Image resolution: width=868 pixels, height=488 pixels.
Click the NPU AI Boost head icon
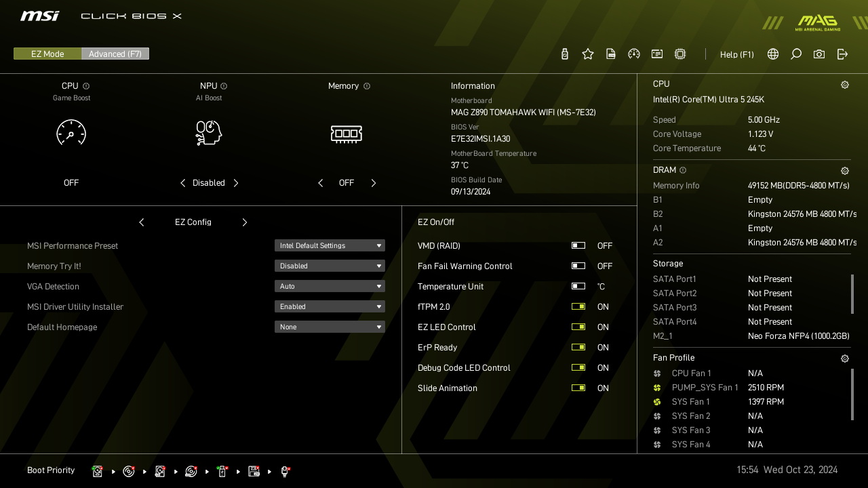[x=209, y=133]
